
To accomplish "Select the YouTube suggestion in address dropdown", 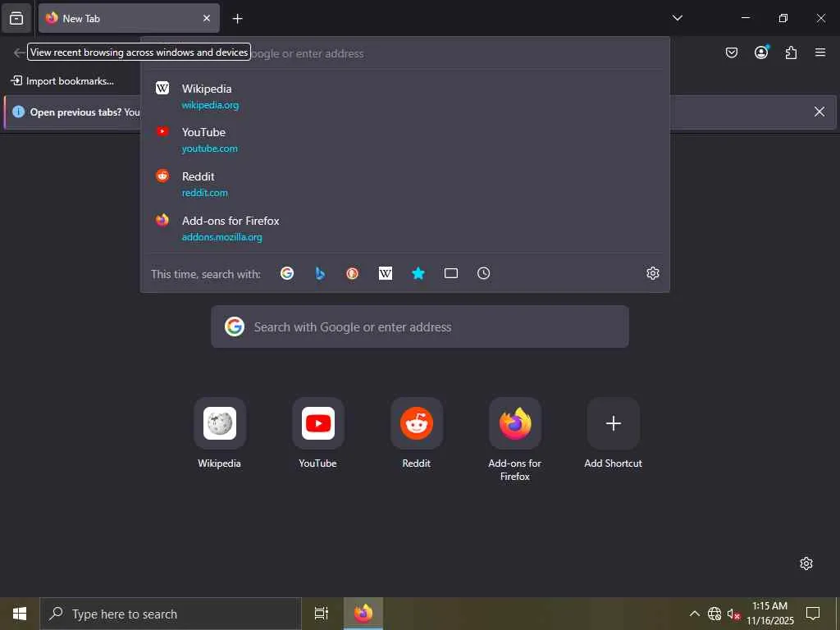I will (x=405, y=140).
